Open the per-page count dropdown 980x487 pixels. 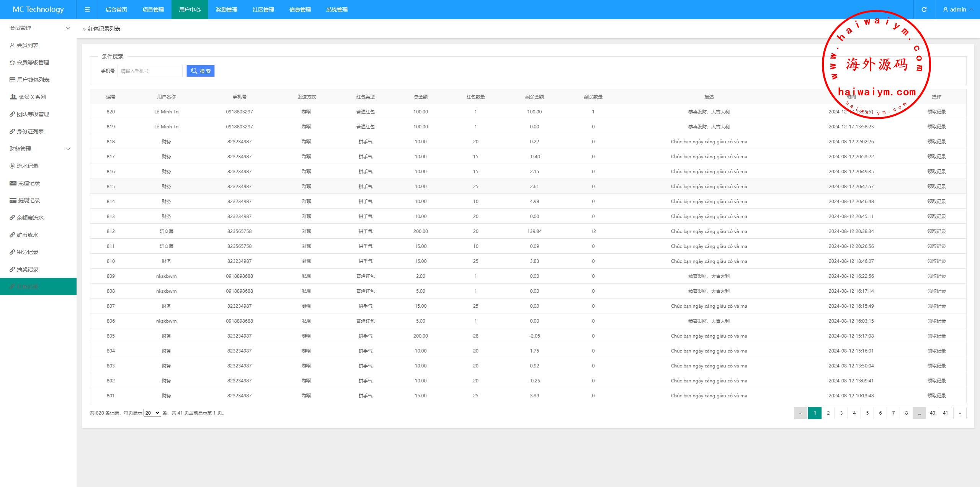point(152,413)
